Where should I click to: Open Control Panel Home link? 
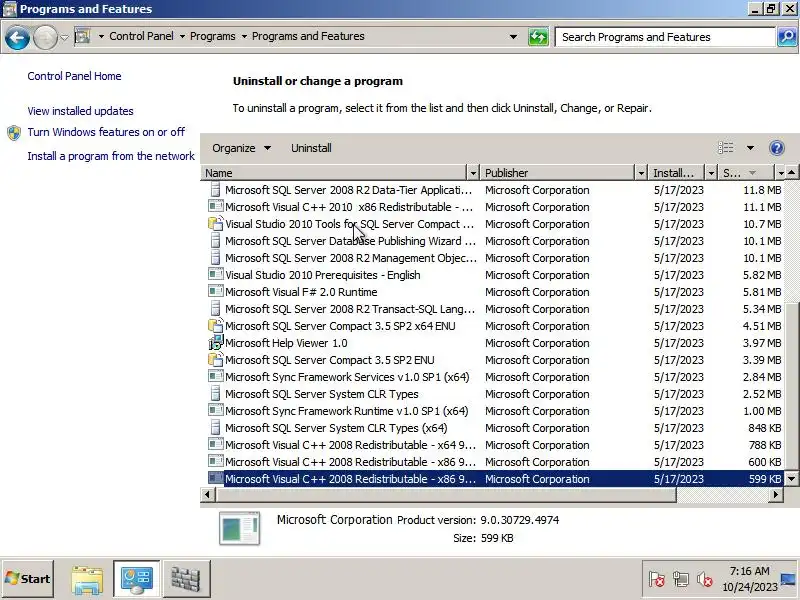click(x=74, y=76)
